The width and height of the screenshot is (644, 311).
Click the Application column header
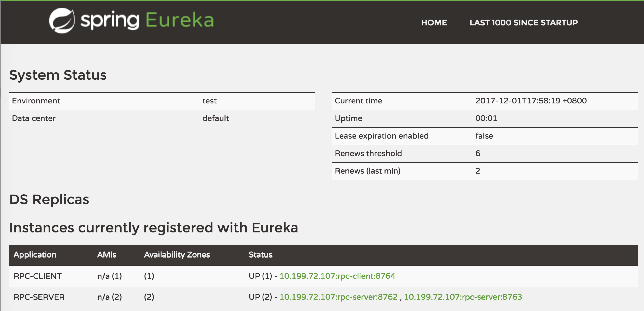(x=35, y=255)
